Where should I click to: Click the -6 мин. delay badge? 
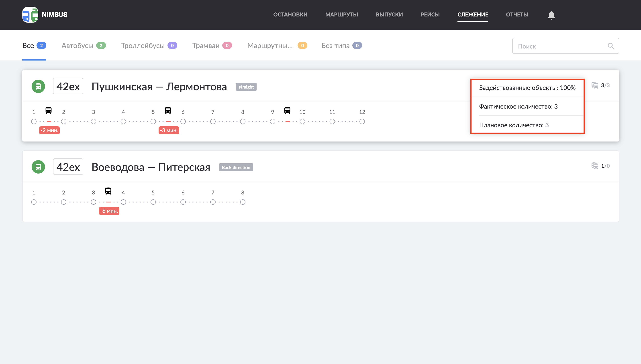tap(109, 211)
